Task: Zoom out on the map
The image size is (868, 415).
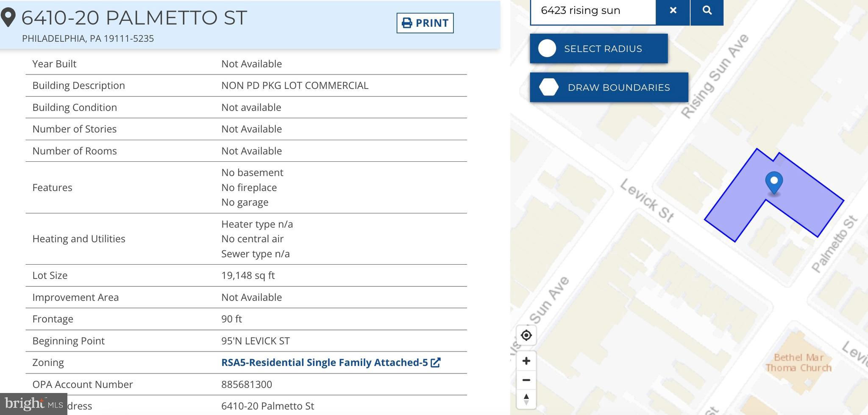Action: coord(526,380)
